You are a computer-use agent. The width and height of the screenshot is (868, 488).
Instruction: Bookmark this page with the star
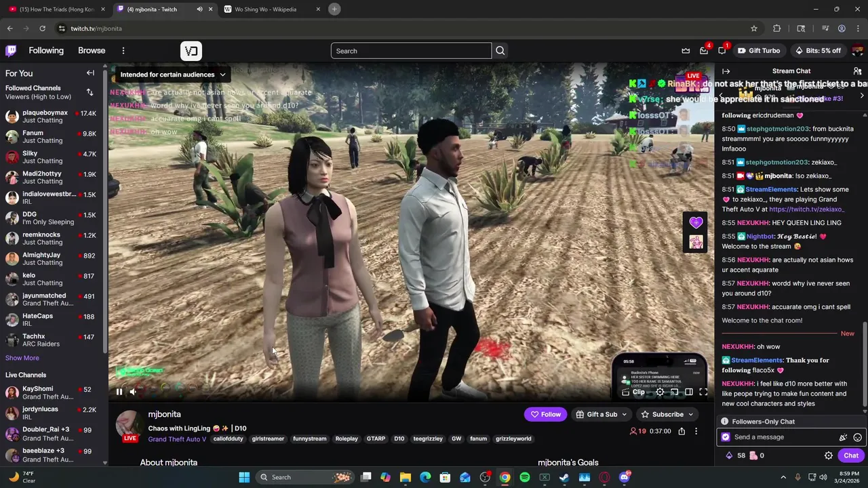point(753,28)
